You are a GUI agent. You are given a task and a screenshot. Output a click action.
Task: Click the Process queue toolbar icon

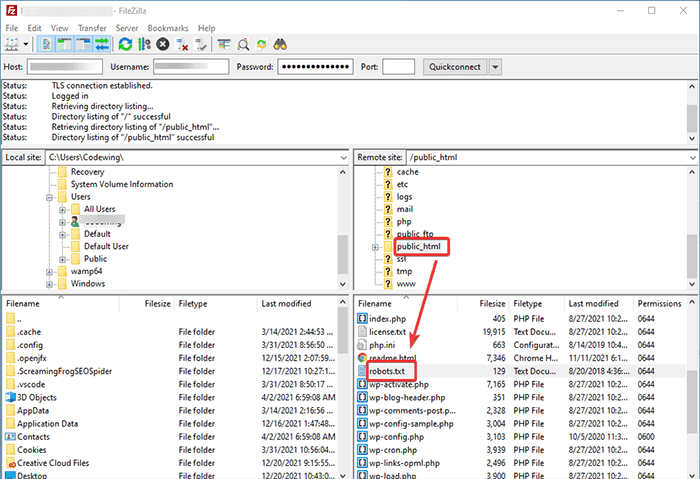pyautogui.click(x=144, y=45)
